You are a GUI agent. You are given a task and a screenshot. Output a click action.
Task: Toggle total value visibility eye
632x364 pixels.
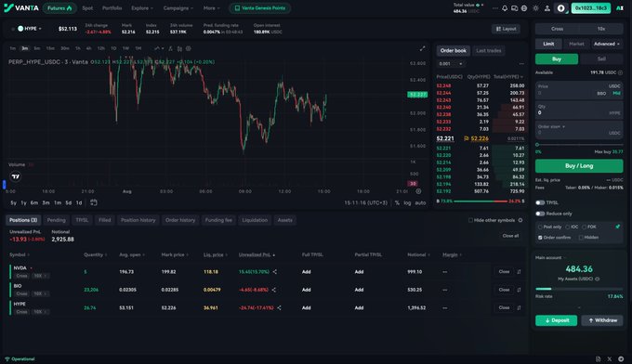[x=478, y=5]
